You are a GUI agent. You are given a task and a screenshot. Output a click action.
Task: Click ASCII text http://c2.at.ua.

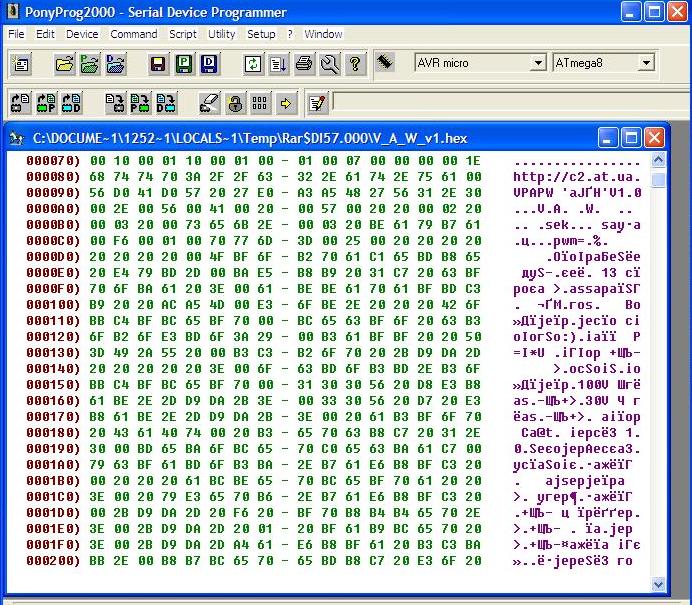click(x=577, y=177)
